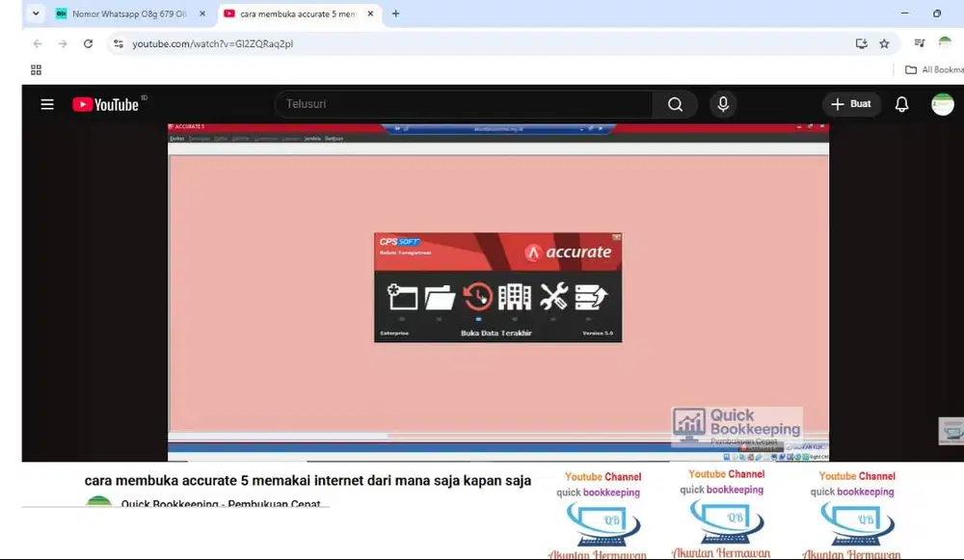The width and height of the screenshot is (964, 560).
Task: Click the new company file icon in Accurate
Action: (402, 297)
